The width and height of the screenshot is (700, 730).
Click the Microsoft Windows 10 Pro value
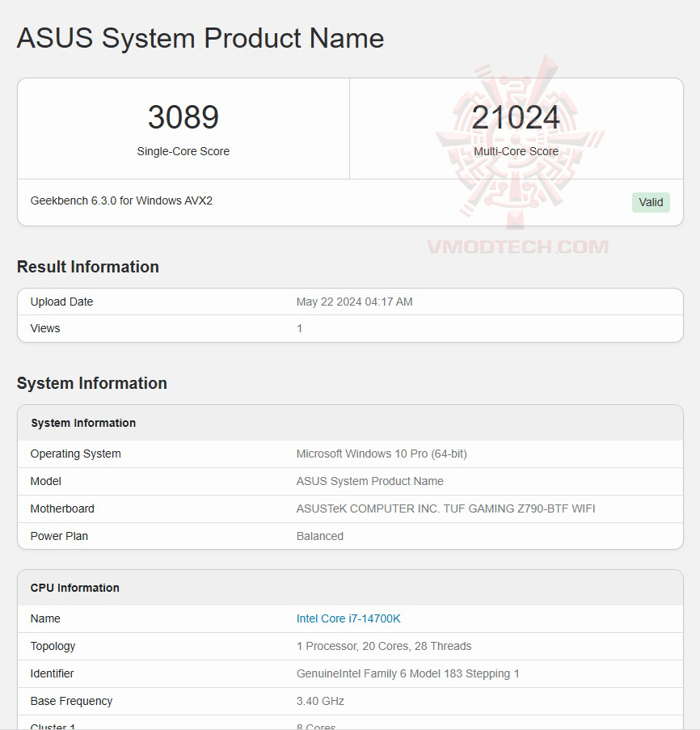point(382,454)
